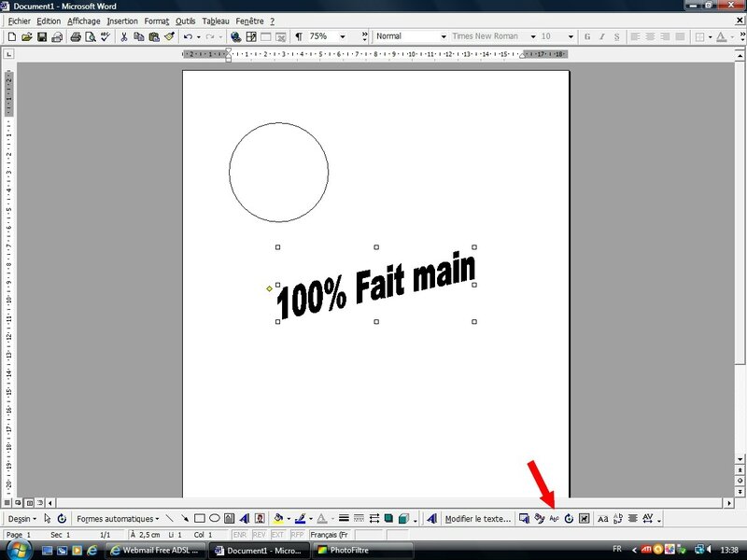The height and width of the screenshot is (560, 747).
Task: Select the Rectangle drawing tool
Action: coord(200,518)
